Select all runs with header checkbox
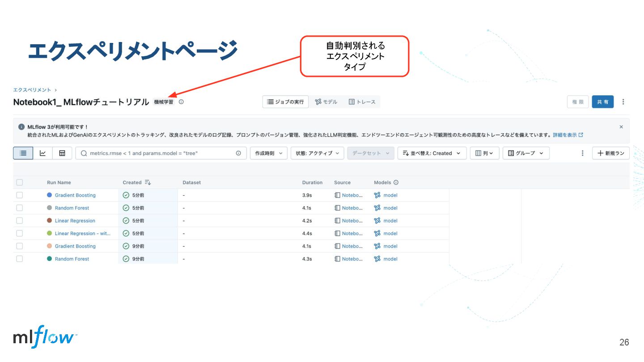Image resolution: width=644 pixels, height=362 pixels. pos(19,182)
